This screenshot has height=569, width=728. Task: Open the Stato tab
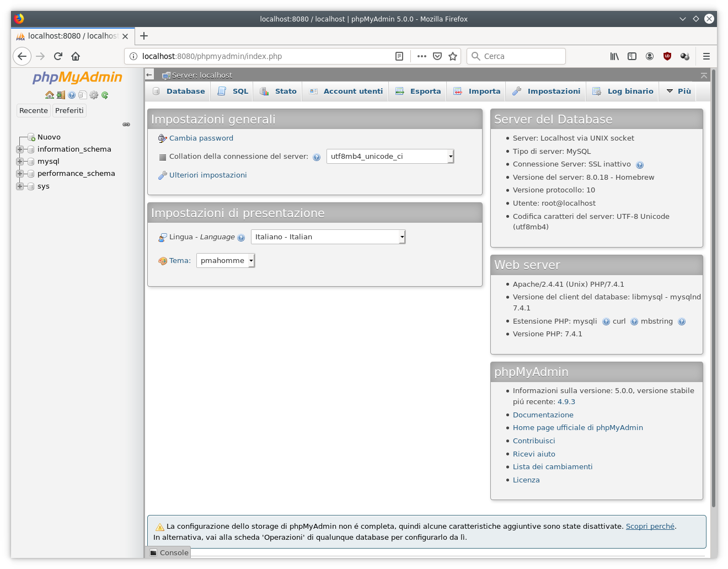point(278,92)
